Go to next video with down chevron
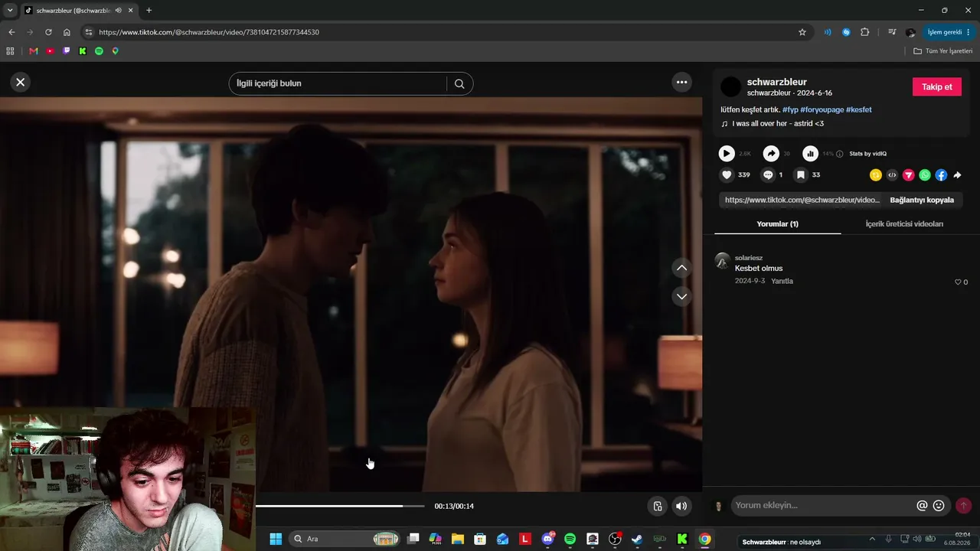980x551 pixels. [x=681, y=296]
